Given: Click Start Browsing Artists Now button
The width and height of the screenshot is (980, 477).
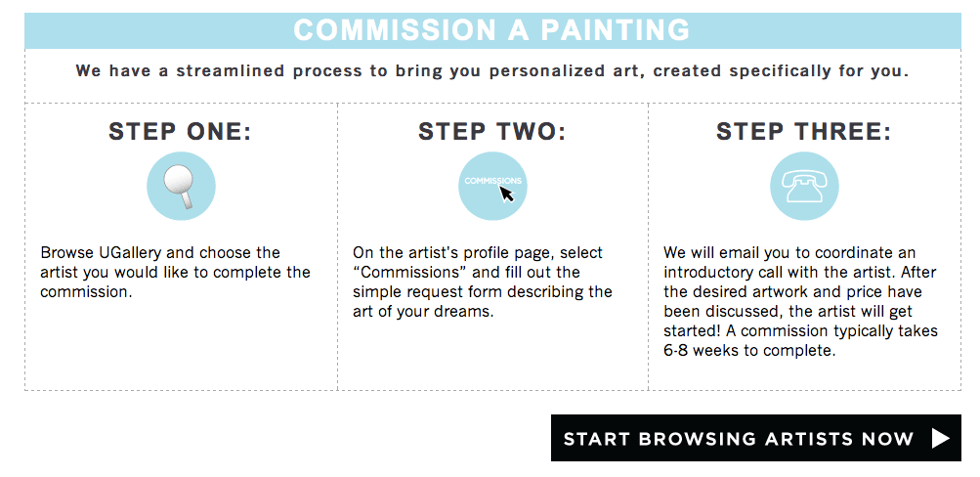Looking at the screenshot, I should tap(755, 438).
